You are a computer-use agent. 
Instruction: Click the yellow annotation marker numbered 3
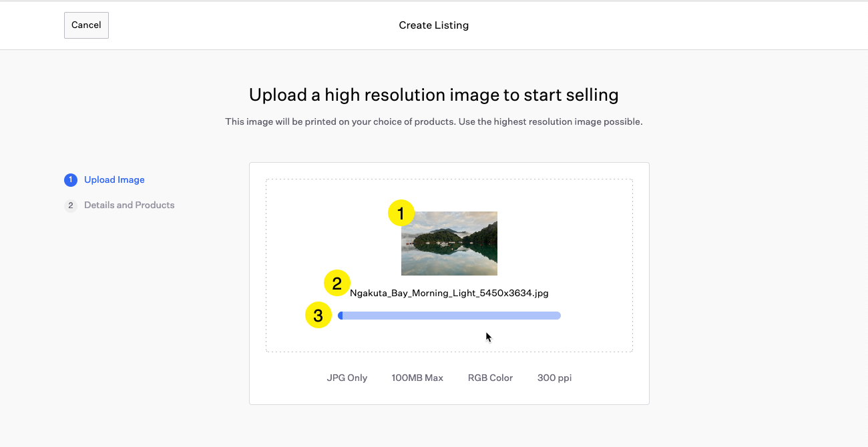pyautogui.click(x=318, y=316)
